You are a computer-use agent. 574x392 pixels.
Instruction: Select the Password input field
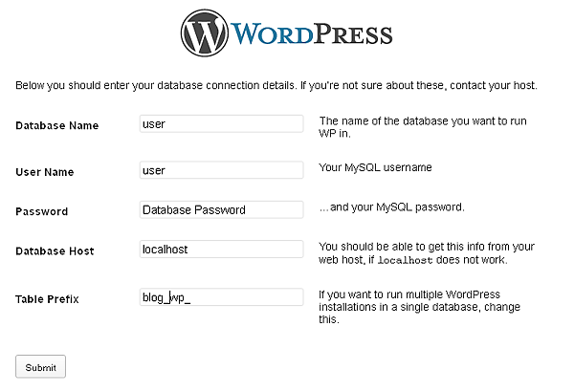click(x=222, y=209)
